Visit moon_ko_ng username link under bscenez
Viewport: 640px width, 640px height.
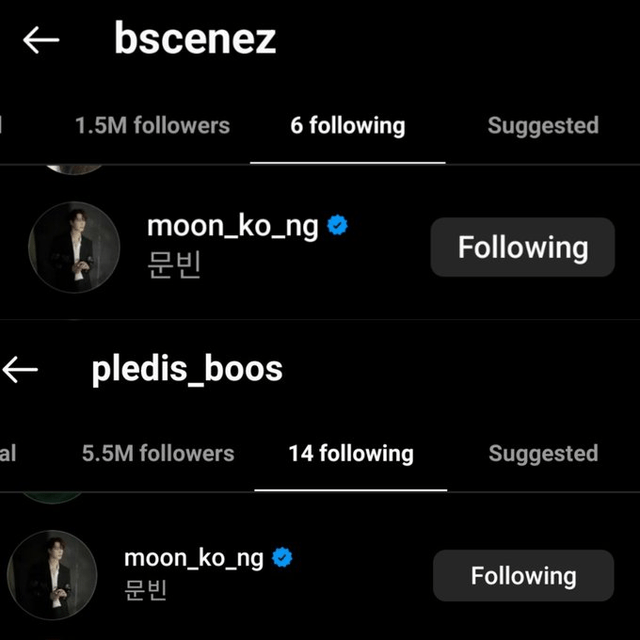(233, 226)
